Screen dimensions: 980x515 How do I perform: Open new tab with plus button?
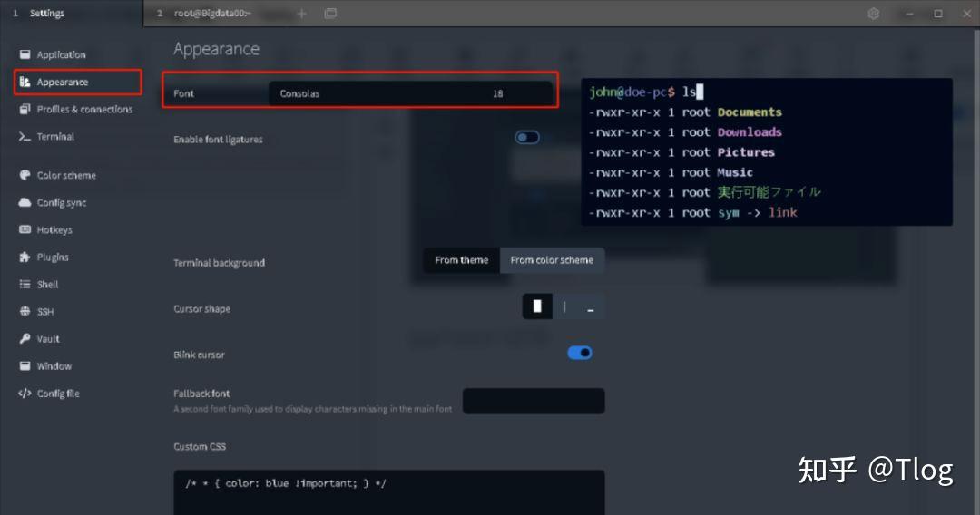coord(302,13)
